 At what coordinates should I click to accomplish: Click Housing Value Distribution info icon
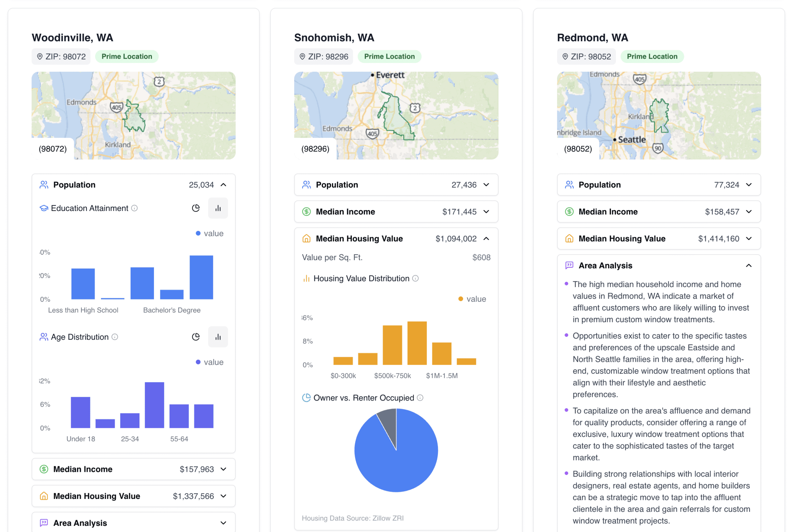pos(415,279)
